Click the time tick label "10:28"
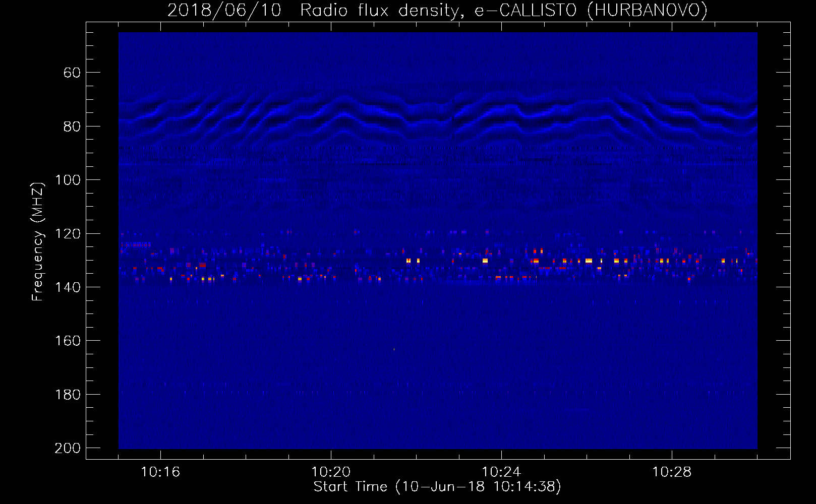Viewport: 816px width, 504px height. 672,472
